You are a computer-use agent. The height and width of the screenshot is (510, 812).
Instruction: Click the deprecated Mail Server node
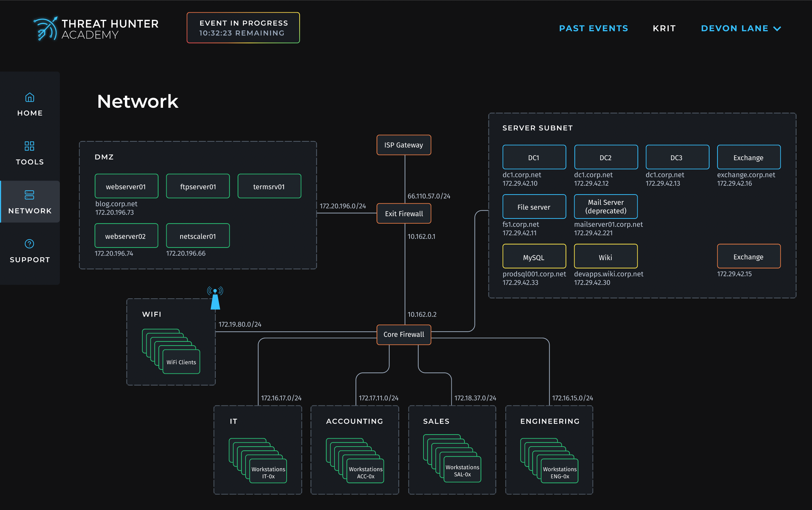(x=606, y=206)
